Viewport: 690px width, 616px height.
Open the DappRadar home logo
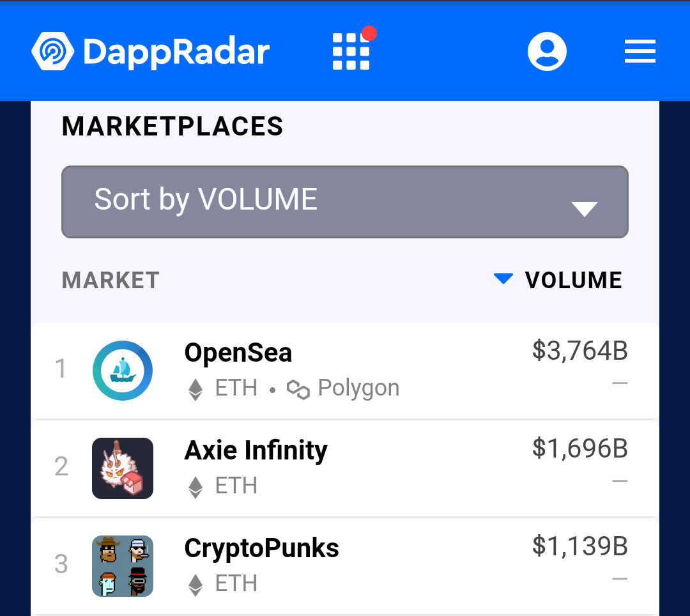click(150, 51)
